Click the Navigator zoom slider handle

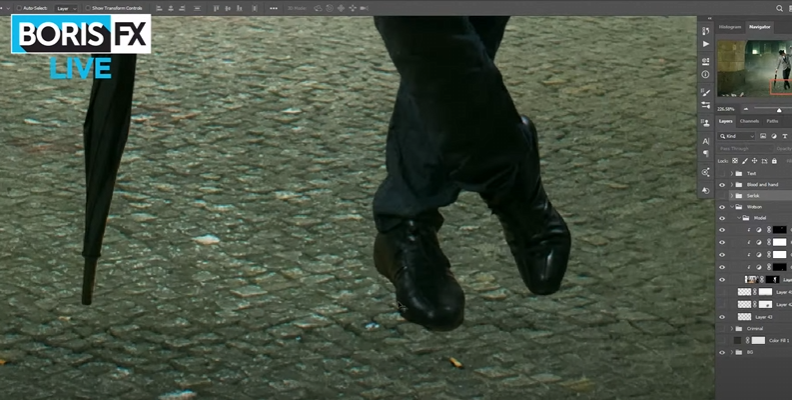[x=779, y=110]
